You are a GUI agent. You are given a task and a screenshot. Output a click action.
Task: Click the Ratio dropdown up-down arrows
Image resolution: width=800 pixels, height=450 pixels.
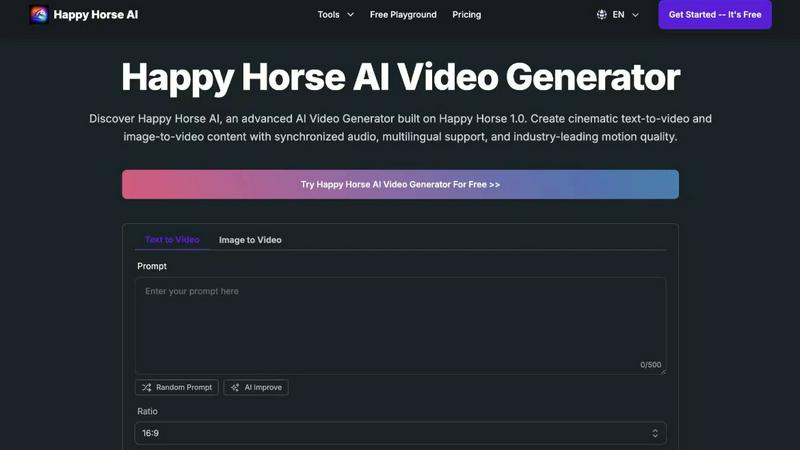click(655, 433)
